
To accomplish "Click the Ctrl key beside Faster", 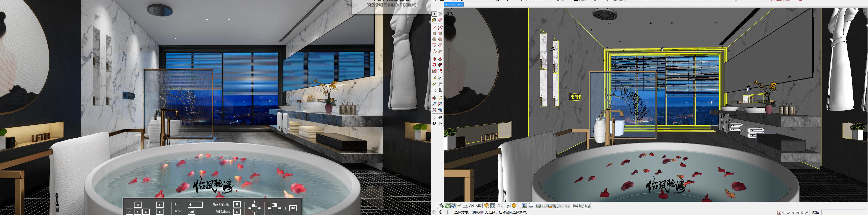I will [x=192, y=212].
